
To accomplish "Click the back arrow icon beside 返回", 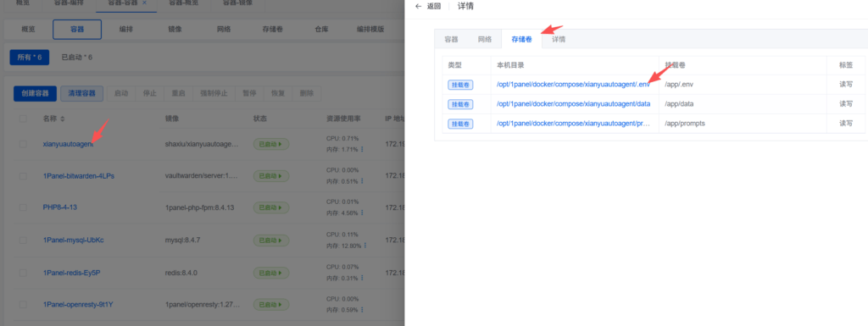I will tap(418, 6).
